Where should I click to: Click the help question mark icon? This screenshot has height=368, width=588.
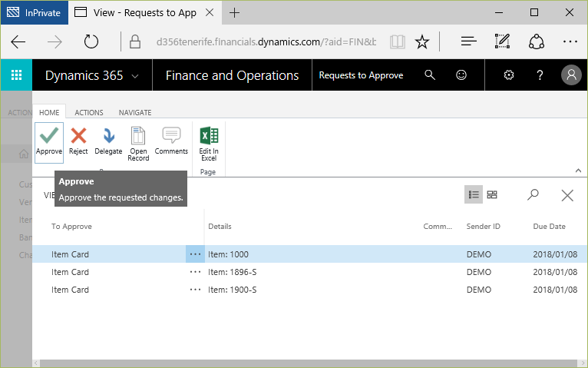click(540, 75)
